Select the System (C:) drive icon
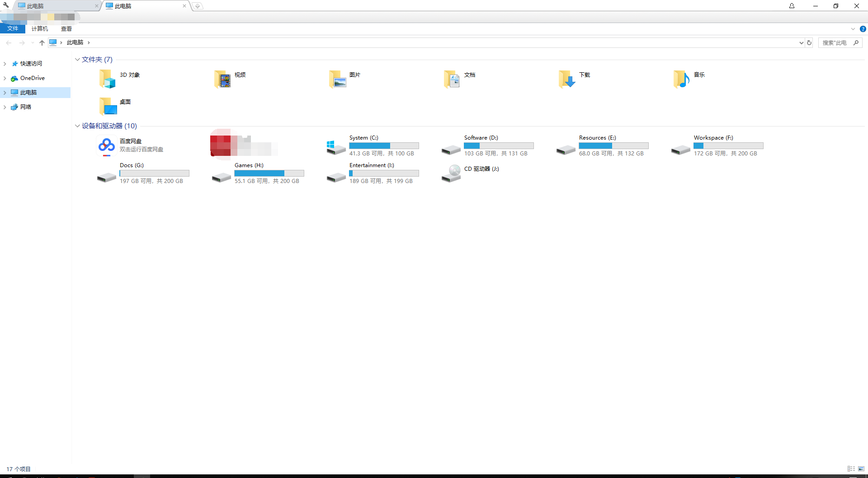The height and width of the screenshot is (478, 868). 336,147
